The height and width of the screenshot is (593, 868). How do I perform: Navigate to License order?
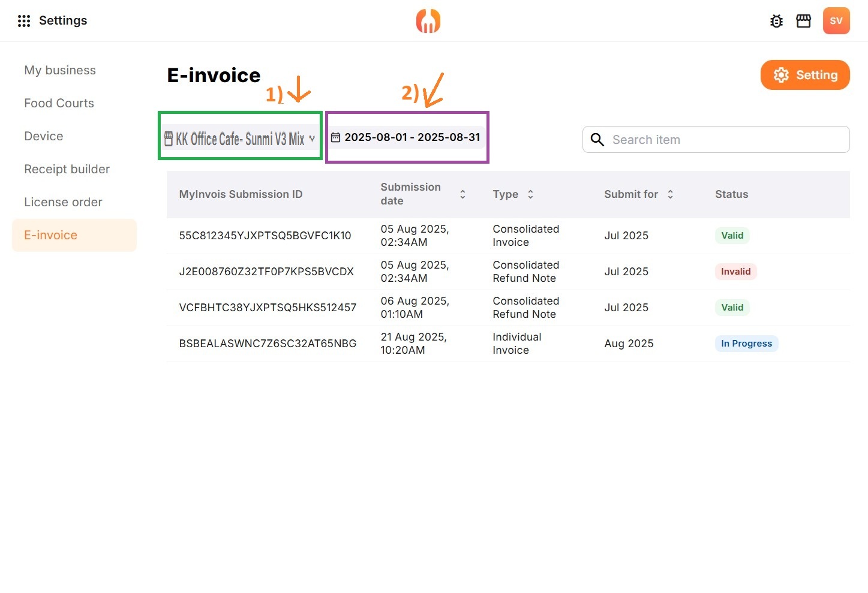click(63, 202)
